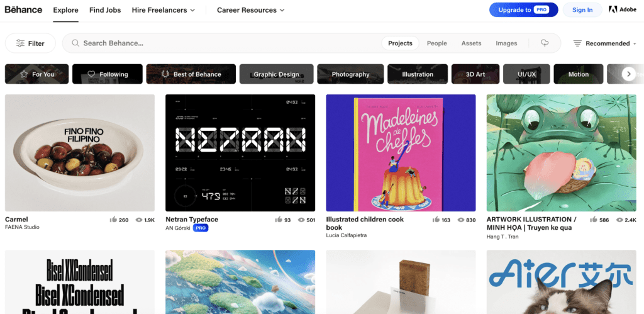644x314 pixels.
Task: Open the Adobe logo link
Action: tap(622, 10)
